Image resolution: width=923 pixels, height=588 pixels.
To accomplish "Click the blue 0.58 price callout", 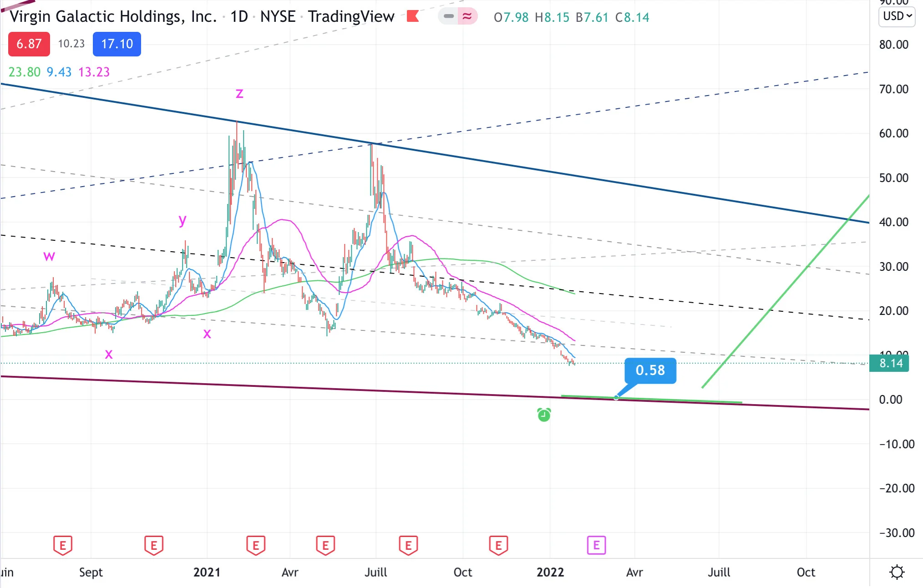I will 650,370.
